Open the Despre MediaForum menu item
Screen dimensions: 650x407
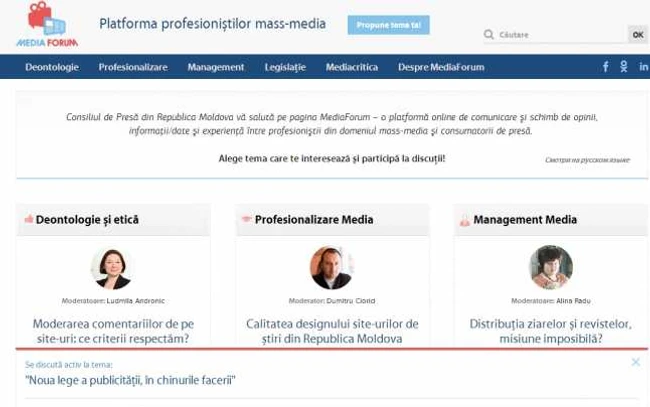click(441, 67)
